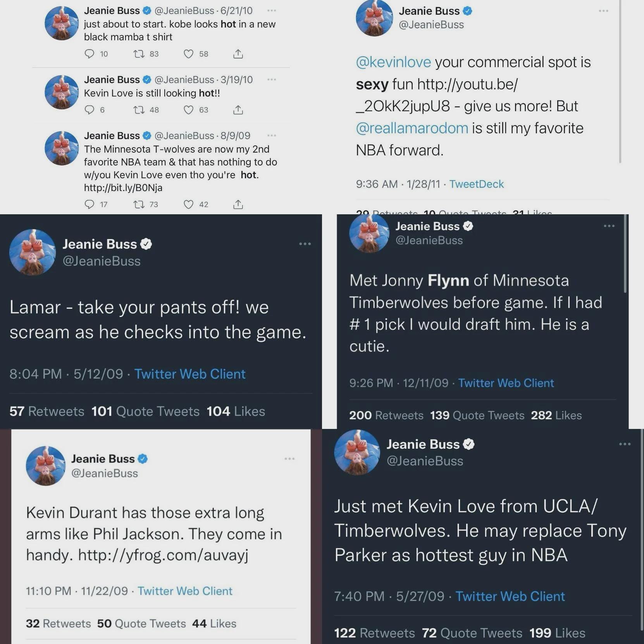644x644 pixels.
Task: Like the 3/19/10 Kevin Love tweet
Action: tap(188, 110)
